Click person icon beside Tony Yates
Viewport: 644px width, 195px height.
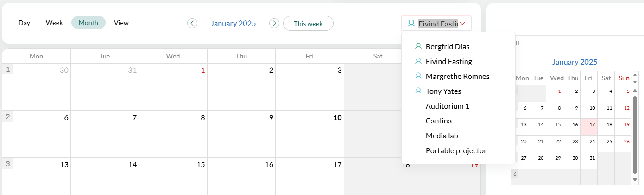click(x=418, y=91)
